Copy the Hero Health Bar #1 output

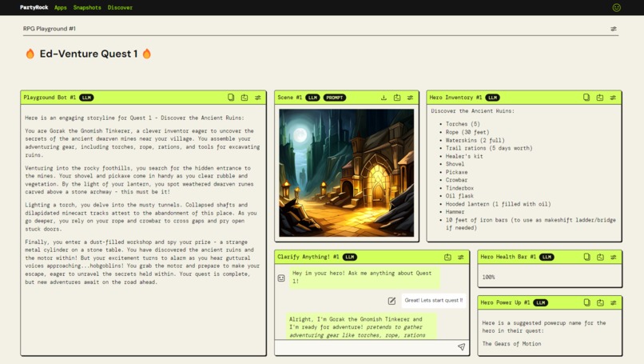[x=587, y=257]
